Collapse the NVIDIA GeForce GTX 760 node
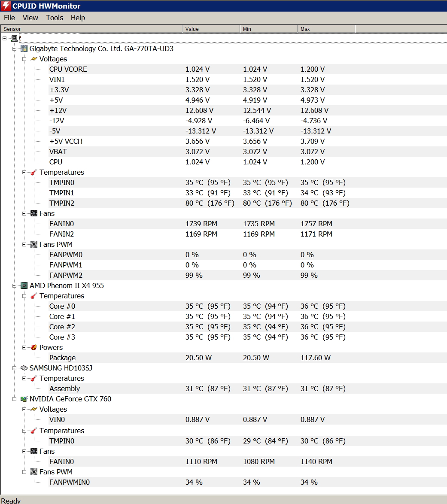Image resolution: width=447 pixels, height=504 pixels. coord(15,399)
